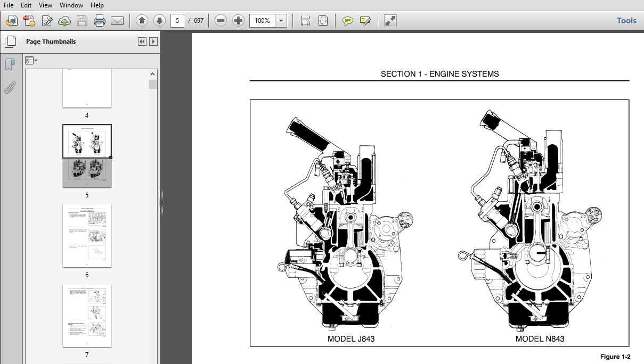Click the expand panel right-arrow button

click(x=153, y=42)
